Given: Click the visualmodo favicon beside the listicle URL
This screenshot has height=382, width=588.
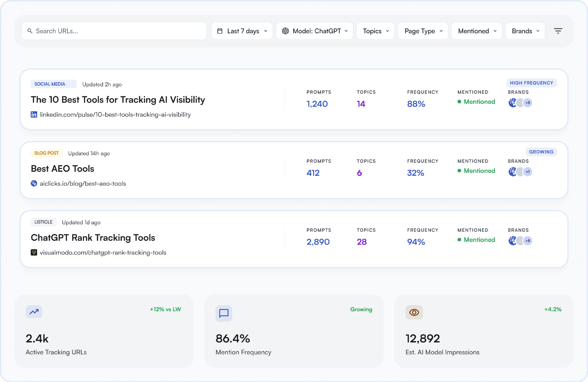Looking at the screenshot, I should pyautogui.click(x=34, y=252).
